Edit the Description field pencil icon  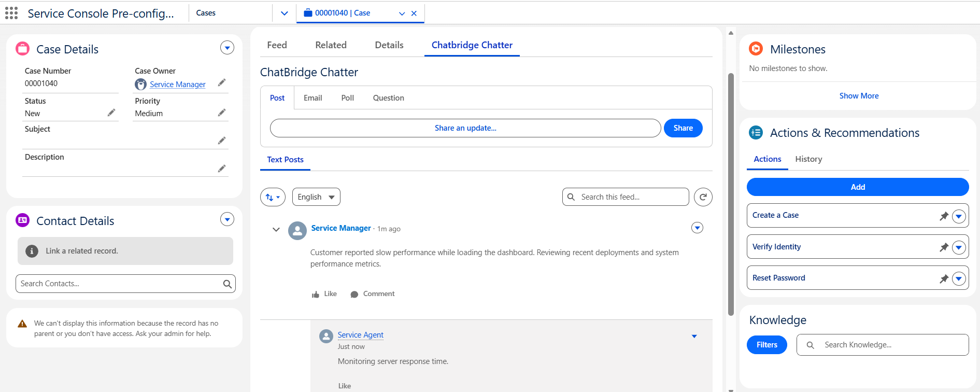pos(222,169)
